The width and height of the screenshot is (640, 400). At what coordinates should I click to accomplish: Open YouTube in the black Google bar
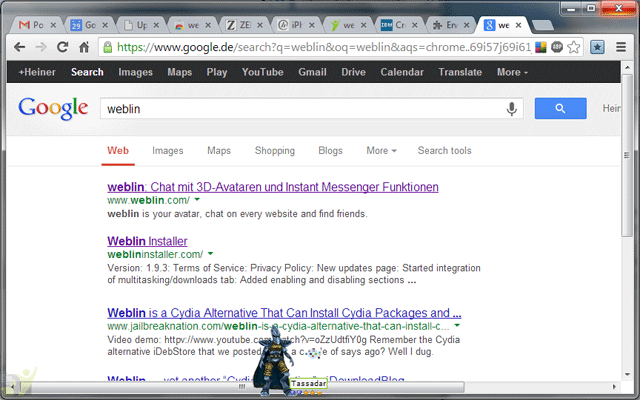(x=262, y=72)
